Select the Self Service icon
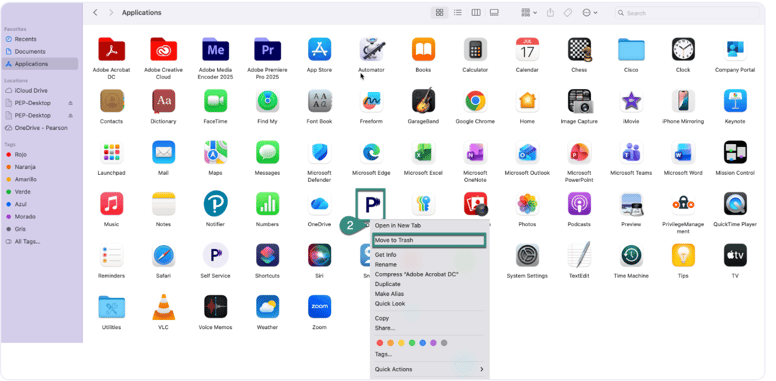Image resolution: width=776 pixels, height=381 pixels. tap(215, 255)
